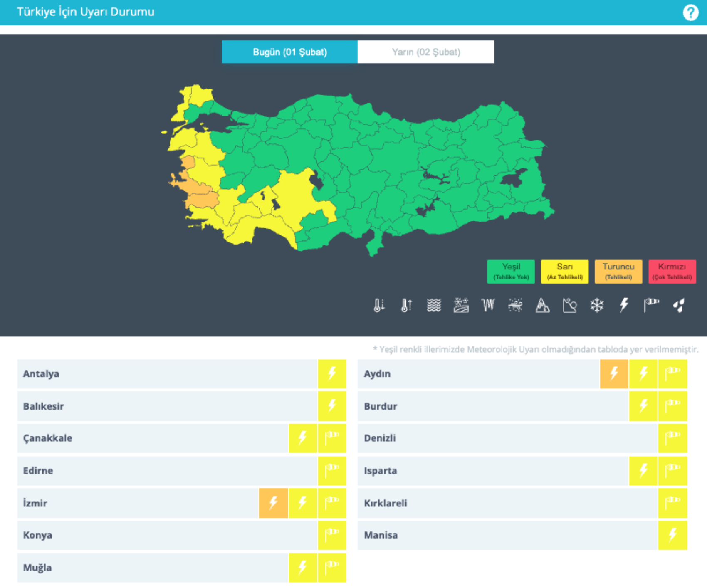Open the help question mark icon
This screenshot has width=707, height=588.
tap(690, 12)
